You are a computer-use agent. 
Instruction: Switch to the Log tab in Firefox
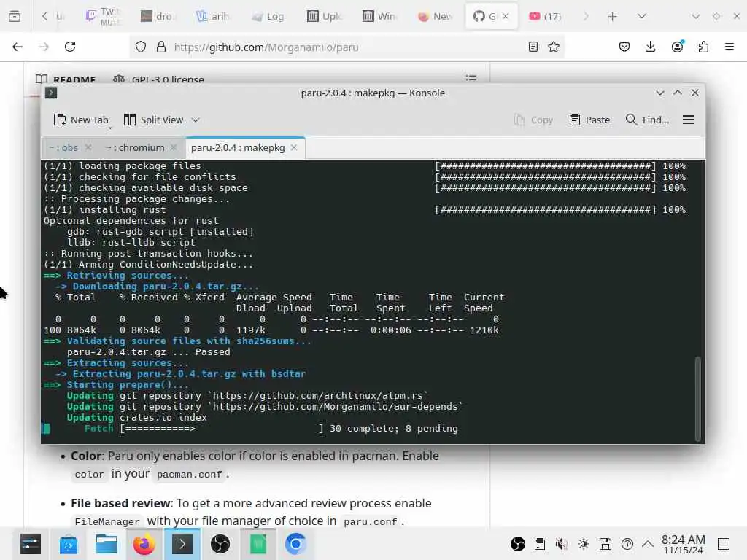[x=268, y=17]
